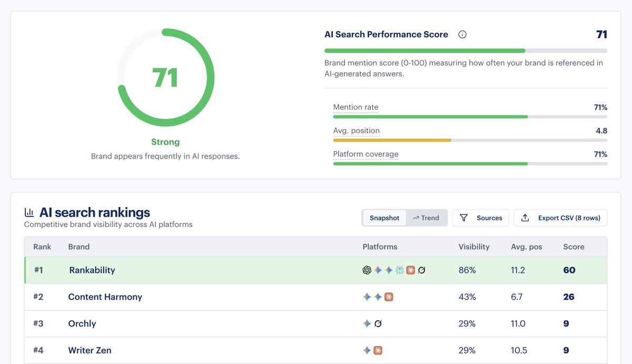Click the yellow Avg. position progress bar

coord(392,140)
